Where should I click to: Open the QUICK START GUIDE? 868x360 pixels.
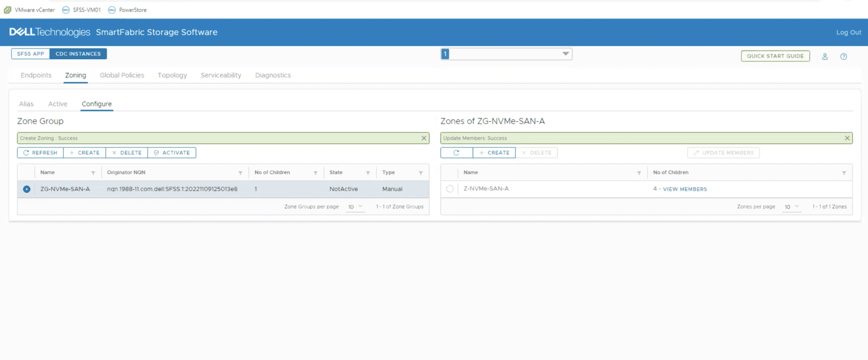click(x=775, y=56)
